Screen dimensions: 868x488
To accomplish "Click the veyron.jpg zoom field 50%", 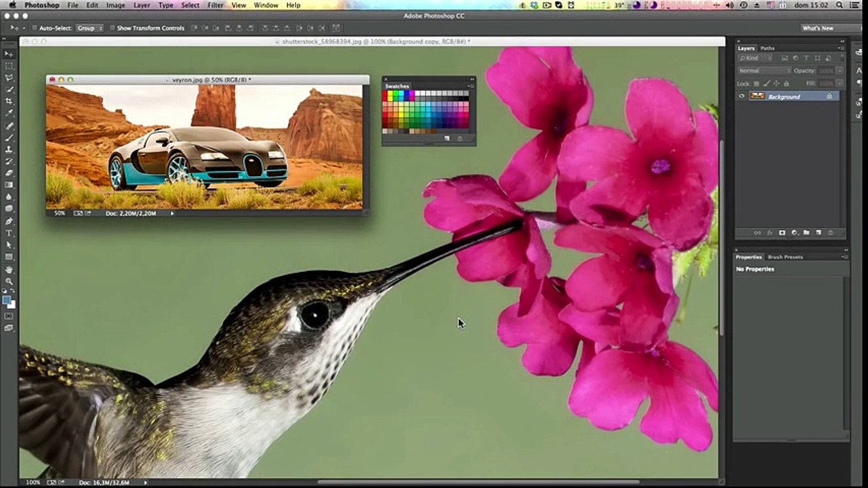I will (x=60, y=213).
